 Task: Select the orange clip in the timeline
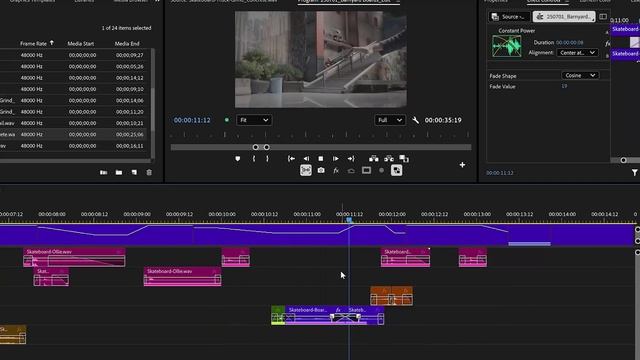pyautogui.click(x=391, y=296)
